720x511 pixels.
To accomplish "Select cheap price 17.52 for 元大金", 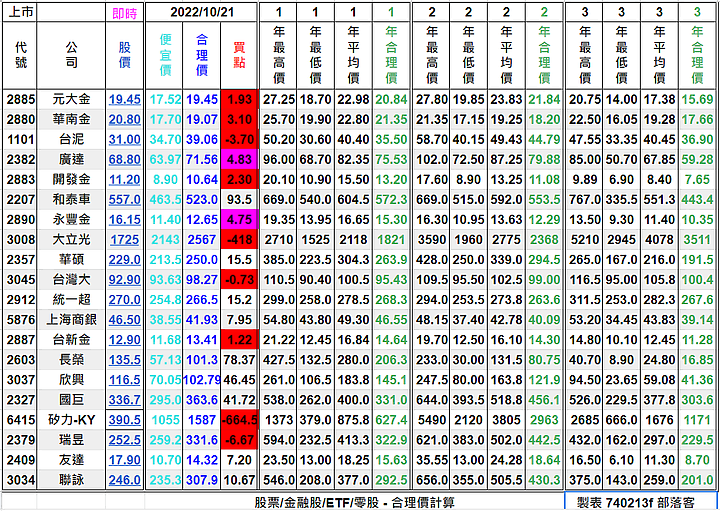I will [165, 99].
